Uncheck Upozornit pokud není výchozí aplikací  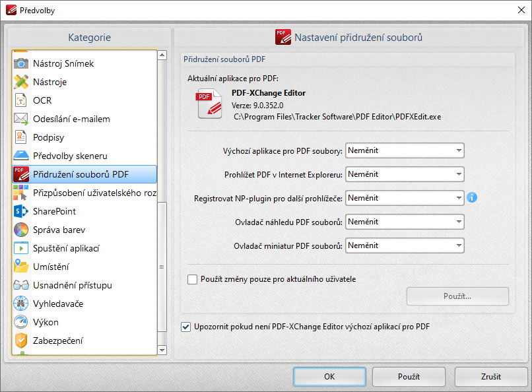[185, 327]
